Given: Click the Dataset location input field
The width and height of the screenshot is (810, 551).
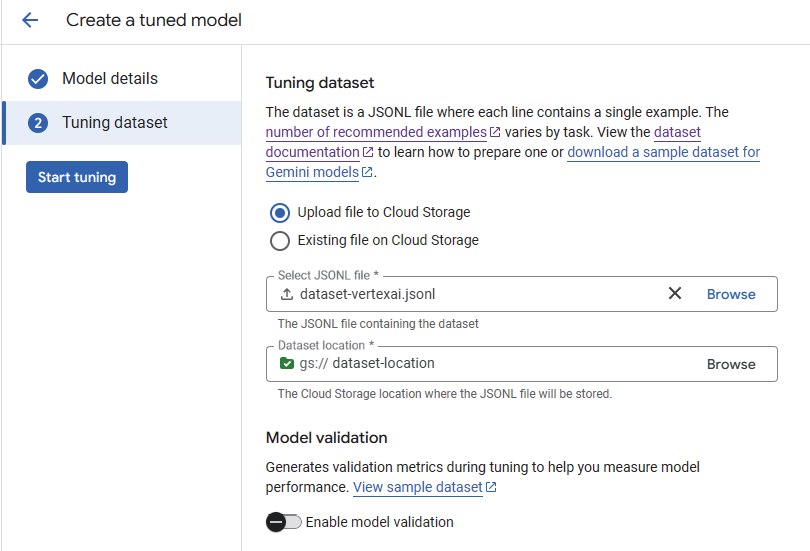Looking at the screenshot, I should coord(500,364).
